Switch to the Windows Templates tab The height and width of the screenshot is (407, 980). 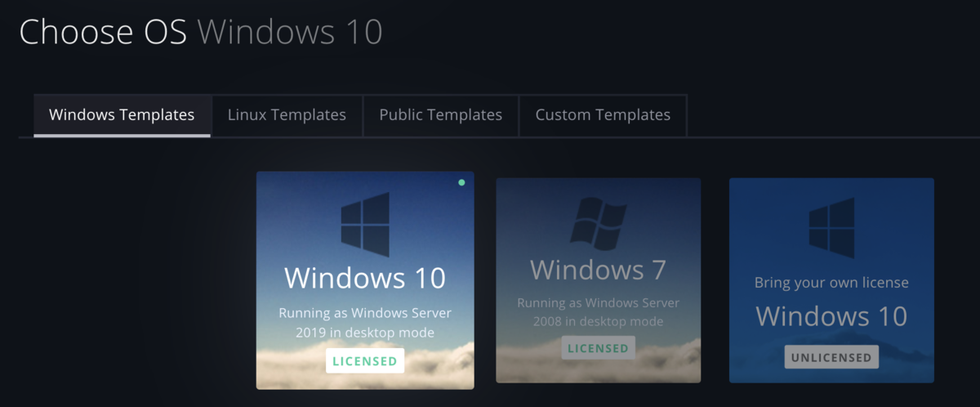point(122,115)
